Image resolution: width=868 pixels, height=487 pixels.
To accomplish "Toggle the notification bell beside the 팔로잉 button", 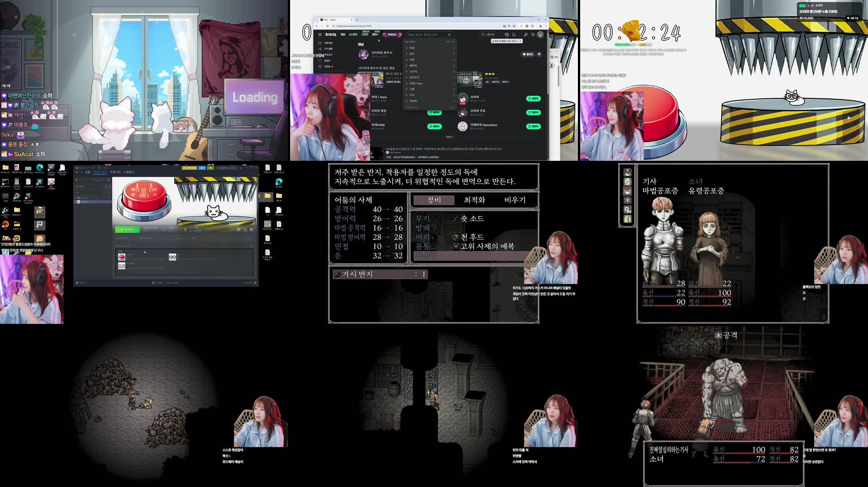I will click(x=539, y=54).
